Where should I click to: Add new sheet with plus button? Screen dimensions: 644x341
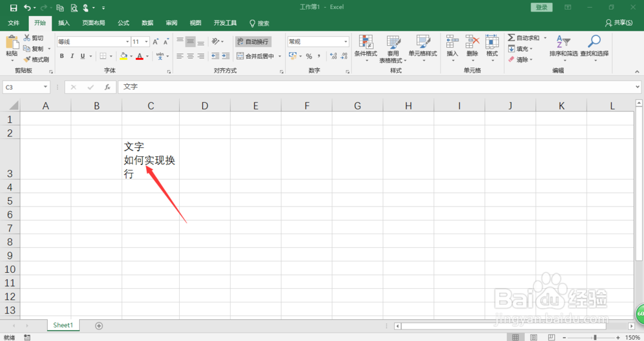click(x=99, y=326)
